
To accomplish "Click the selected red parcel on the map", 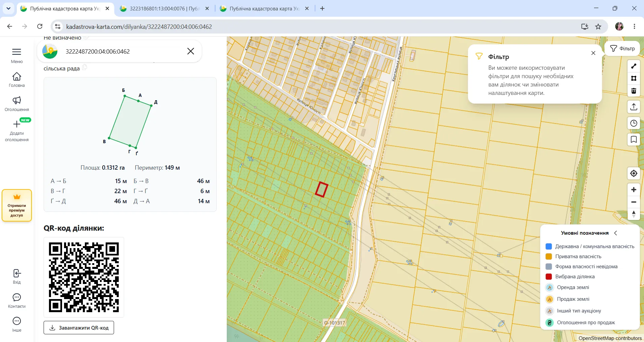I will coord(321,189).
